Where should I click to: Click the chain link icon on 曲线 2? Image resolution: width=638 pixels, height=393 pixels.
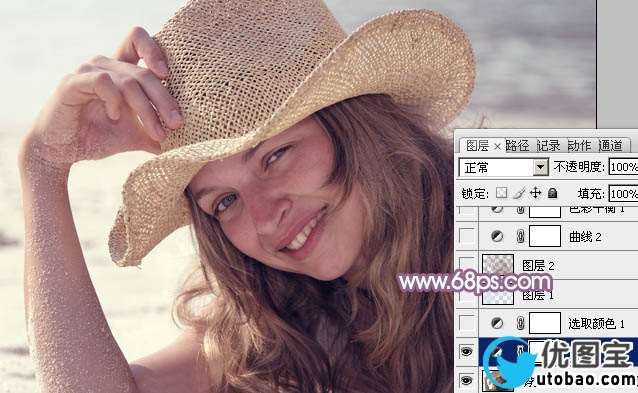coord(520,236)
